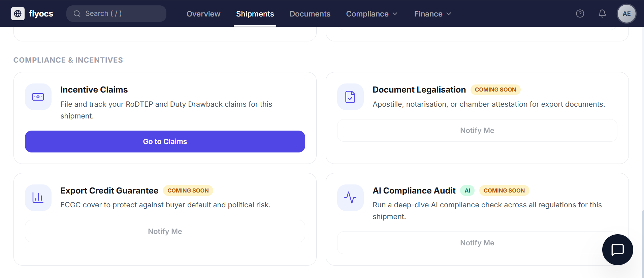Click Notify Me for Export Credit Guarantee
The image size is (644, 278).
(x=165, y=231)
